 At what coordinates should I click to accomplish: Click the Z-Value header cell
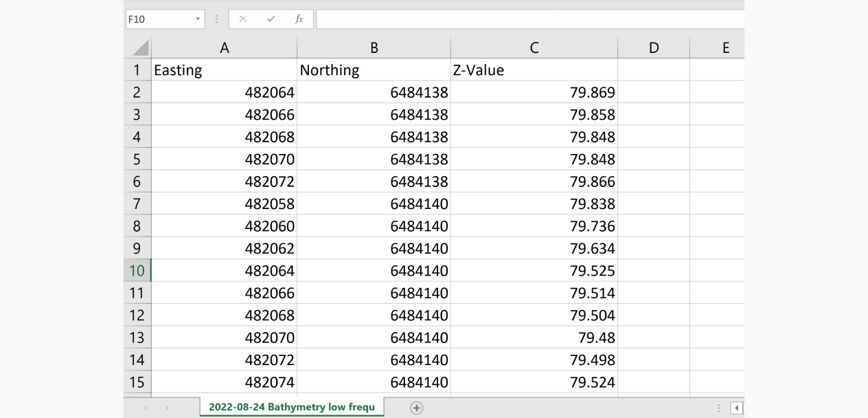534,70
